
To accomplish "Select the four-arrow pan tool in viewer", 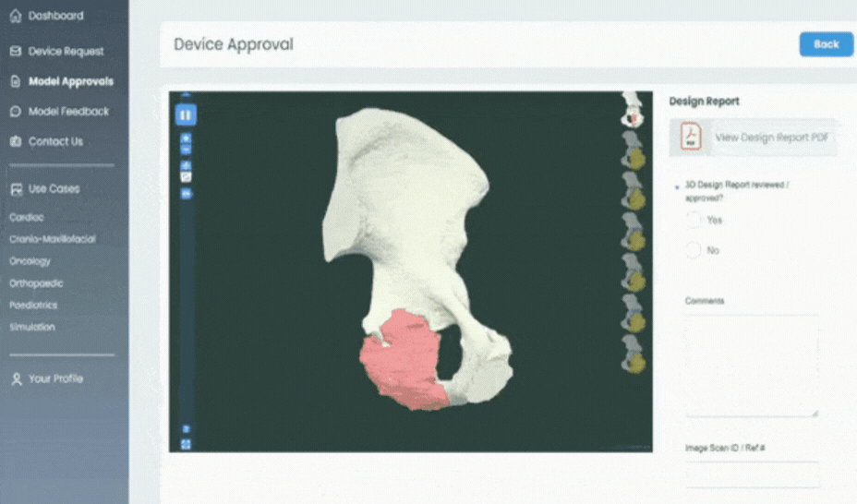I will coord(186,165).
